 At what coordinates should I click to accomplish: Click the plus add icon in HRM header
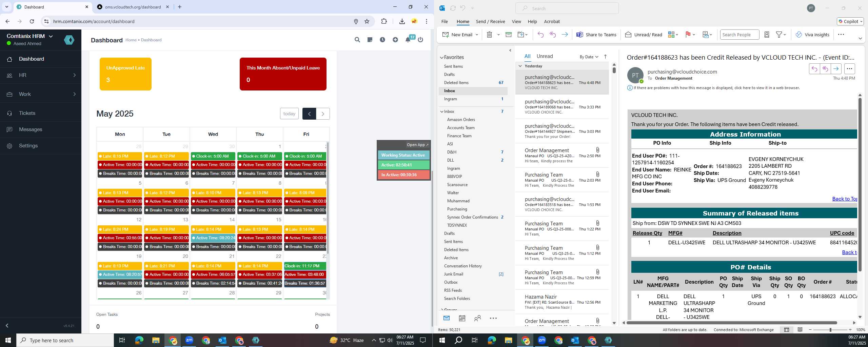pos(395,40)
